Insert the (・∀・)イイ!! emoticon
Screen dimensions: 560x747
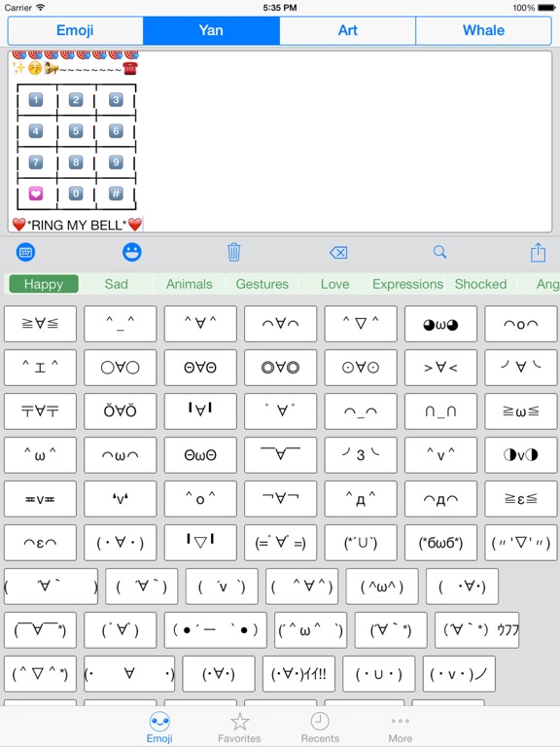pyautogui.click(x=298, y=674)
